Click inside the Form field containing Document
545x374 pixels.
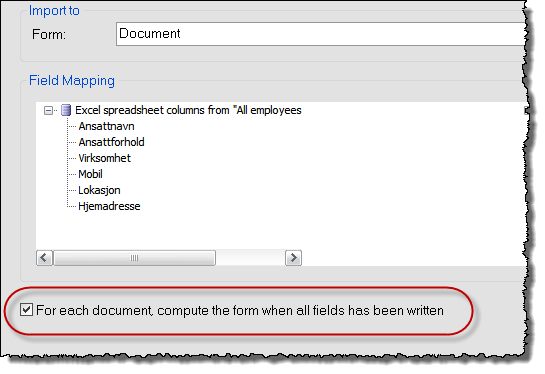coord(320,34)
